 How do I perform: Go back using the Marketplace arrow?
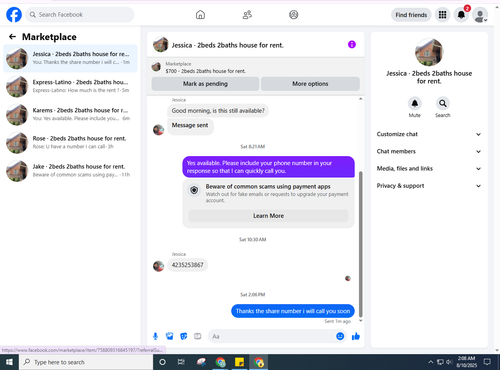click(x=12, y=37)
